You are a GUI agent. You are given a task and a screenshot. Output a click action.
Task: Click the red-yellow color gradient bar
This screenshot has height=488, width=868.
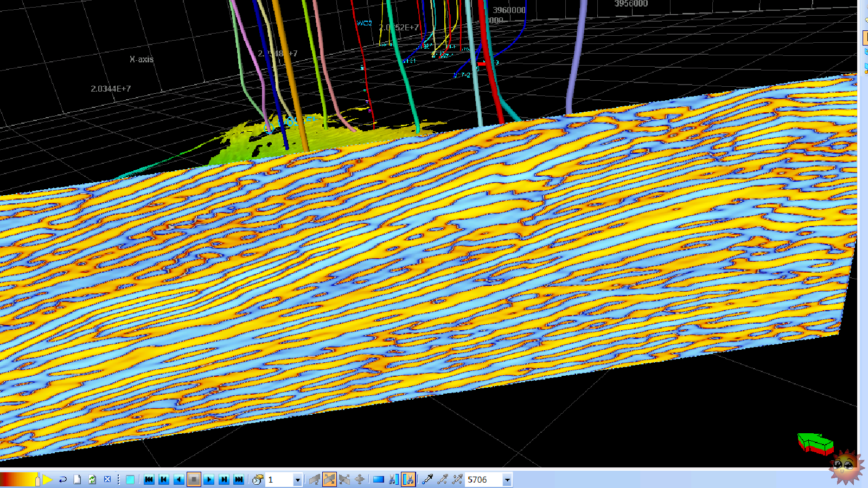click(20, 479)
